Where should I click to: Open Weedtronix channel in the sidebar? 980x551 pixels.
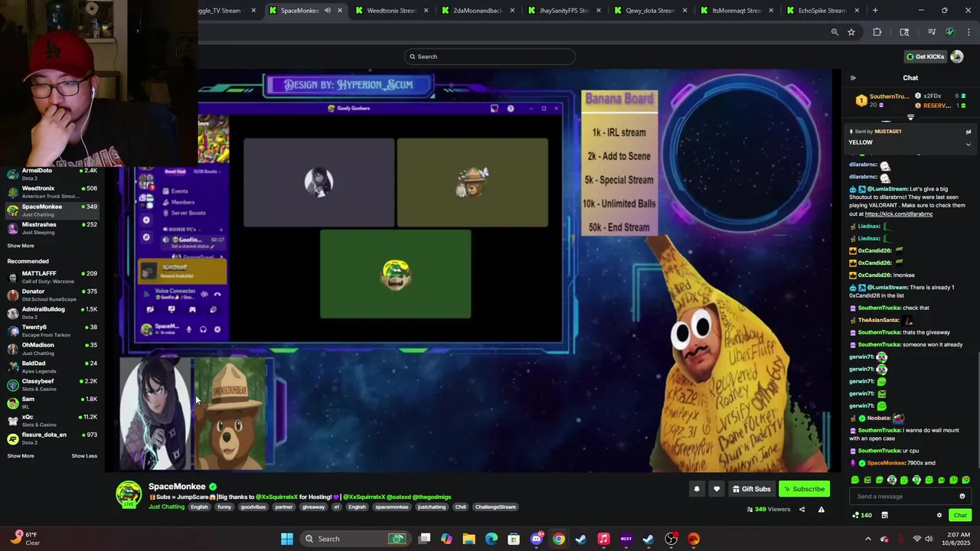coord(51,192)
